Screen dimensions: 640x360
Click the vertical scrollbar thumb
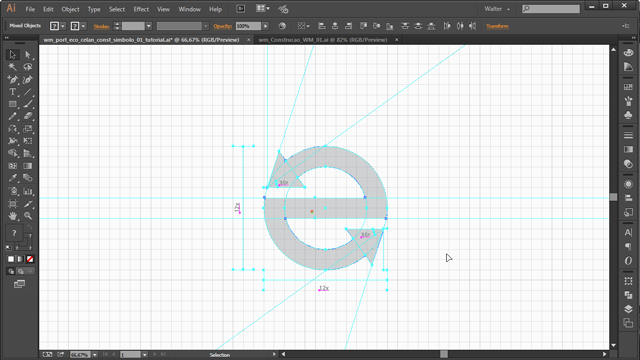point(613,197)
